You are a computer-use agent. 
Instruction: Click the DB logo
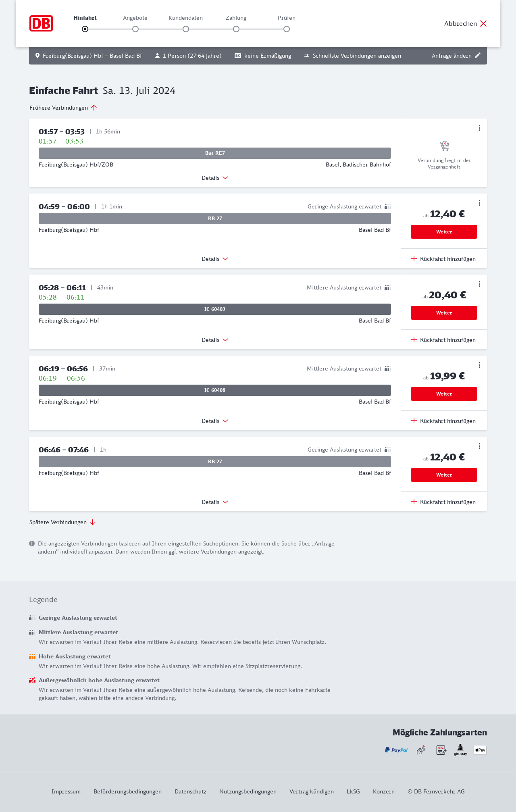pos(41,23)
